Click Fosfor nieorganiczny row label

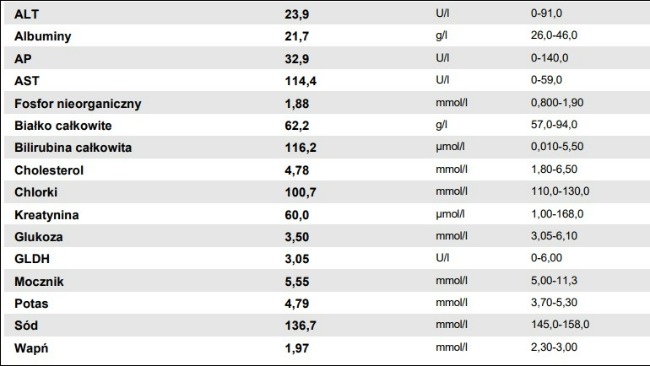pyautogui.click(x=78, y=104)
